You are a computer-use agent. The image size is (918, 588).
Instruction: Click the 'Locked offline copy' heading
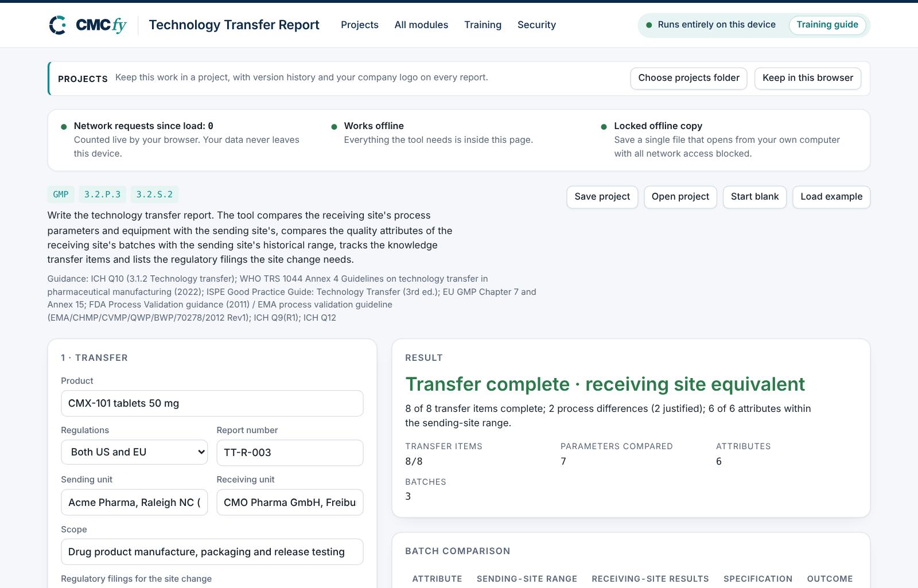coord(658,126)
